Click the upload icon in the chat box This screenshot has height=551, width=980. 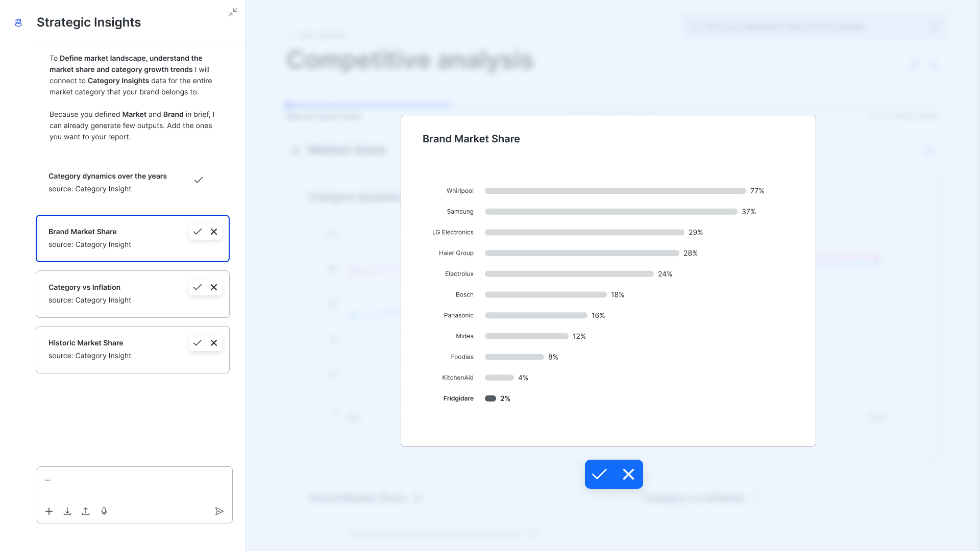[86, 511]
